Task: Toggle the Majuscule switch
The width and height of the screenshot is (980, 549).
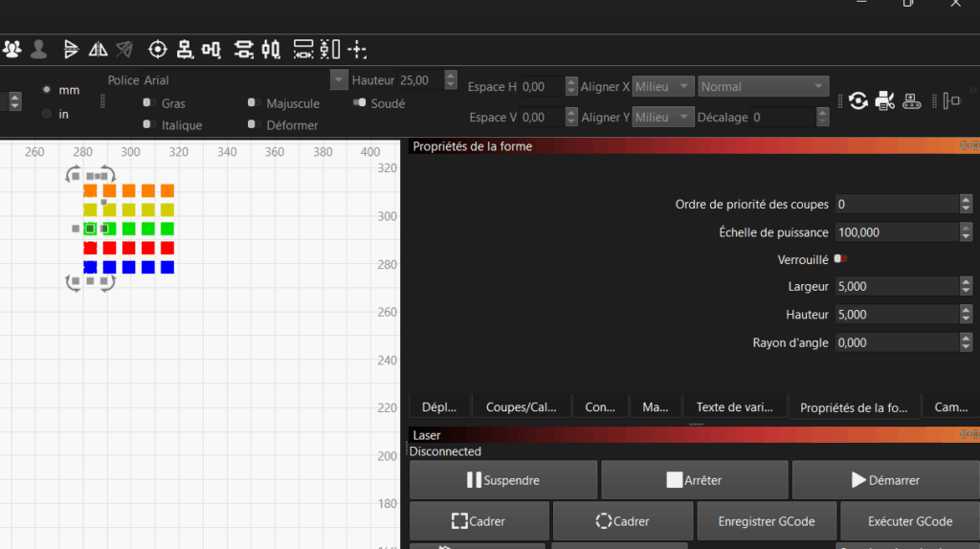Action: click(x=253, y=102)
